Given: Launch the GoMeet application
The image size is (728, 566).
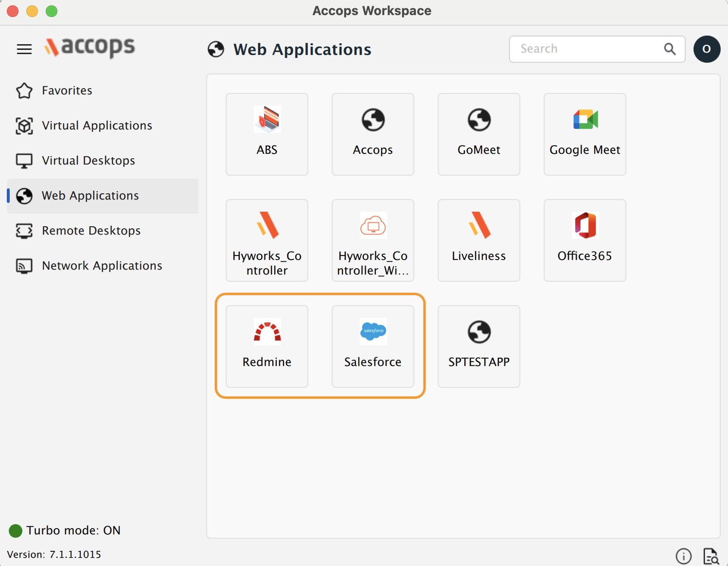Looking at the screenshot, I should [x=479, y=134].
